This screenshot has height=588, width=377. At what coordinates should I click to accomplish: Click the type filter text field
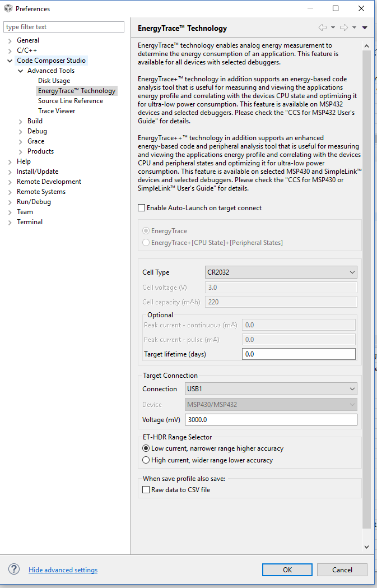coord(64,27)
